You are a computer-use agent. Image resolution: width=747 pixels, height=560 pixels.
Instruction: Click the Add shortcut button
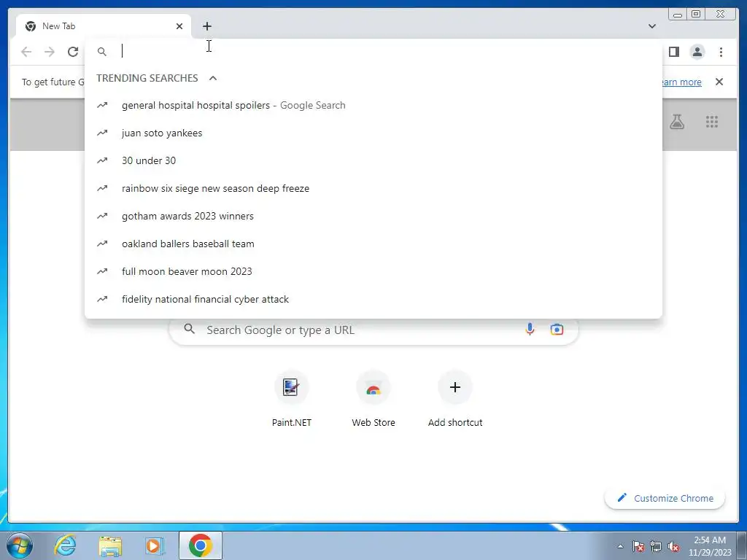(x=455, y=399)
